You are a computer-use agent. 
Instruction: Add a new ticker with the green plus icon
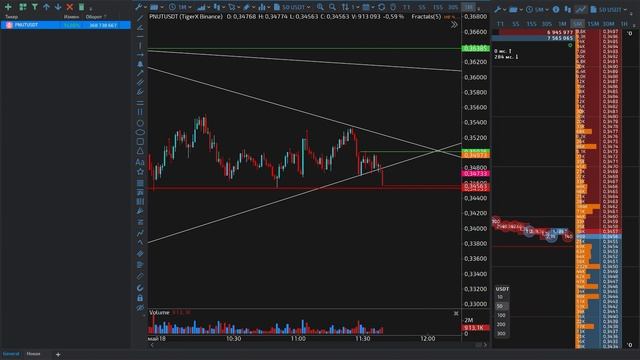coord(8,7)
